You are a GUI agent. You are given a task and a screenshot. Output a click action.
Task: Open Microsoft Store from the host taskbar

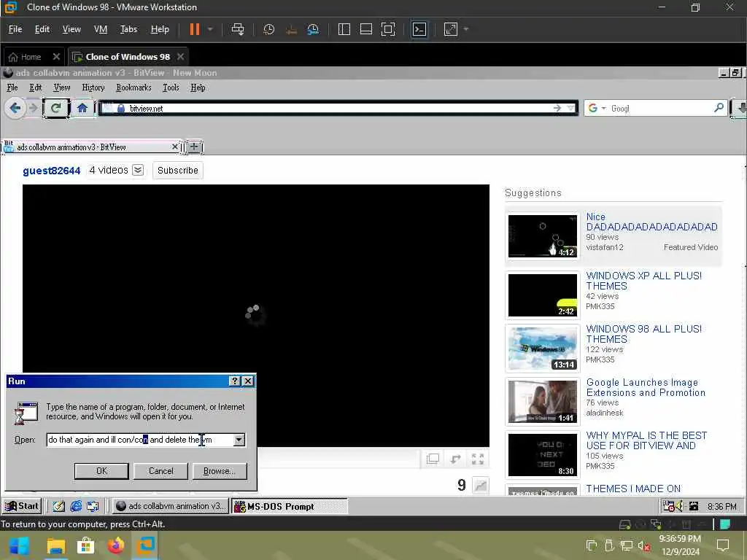pyautogui.click(x=86, y=545)
